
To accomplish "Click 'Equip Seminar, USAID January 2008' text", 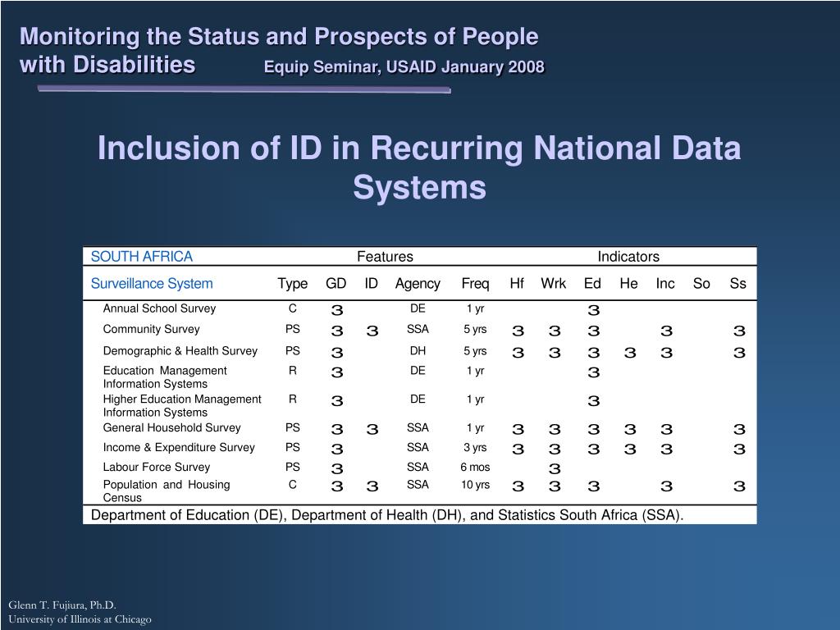I will 404,67.
